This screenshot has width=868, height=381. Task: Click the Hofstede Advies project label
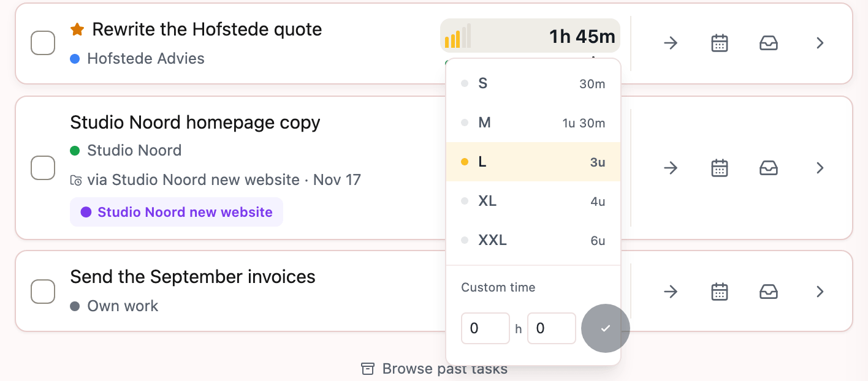(x=137, y=59)
